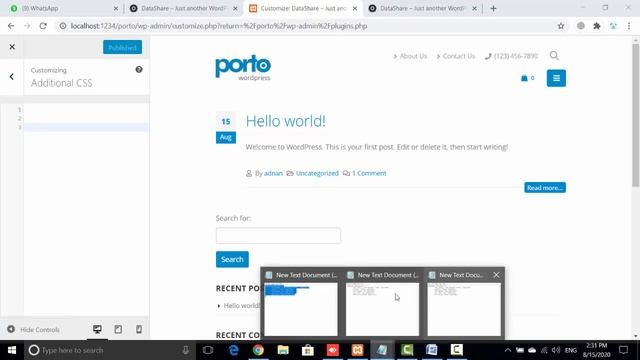Open XAMPP from the taskbar
Image resolution: width=640 pixels, height=360 pixels.
[358, 350]
